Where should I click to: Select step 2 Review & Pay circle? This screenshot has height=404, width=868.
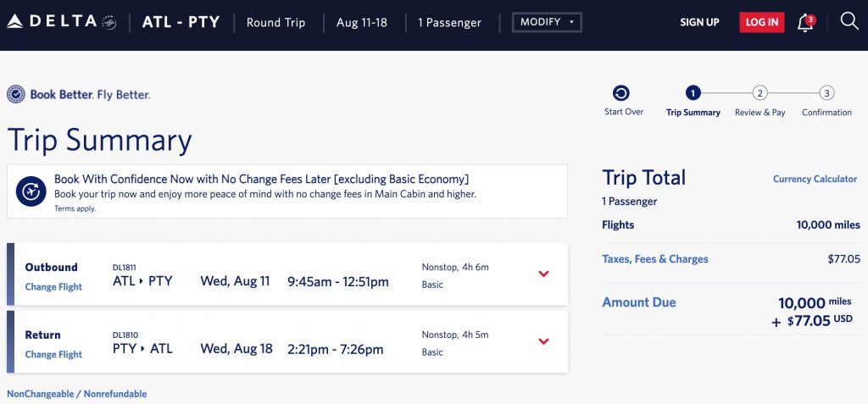click(x=760, y=93)
